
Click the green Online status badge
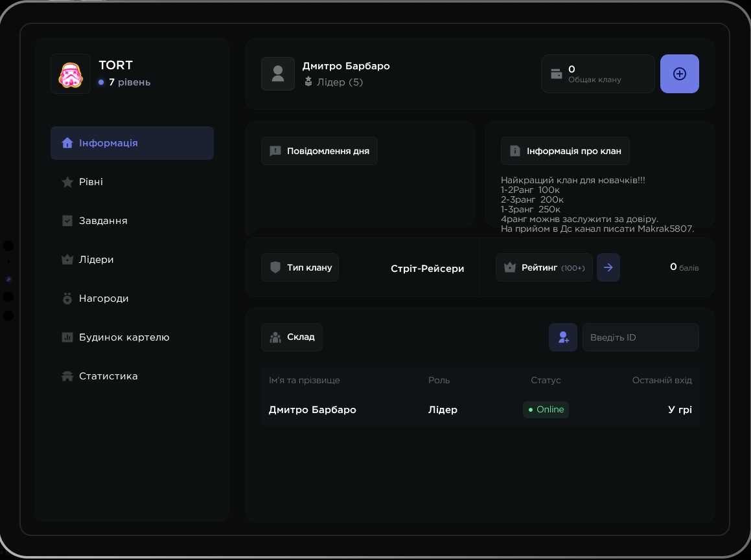(x=546, y=410)
